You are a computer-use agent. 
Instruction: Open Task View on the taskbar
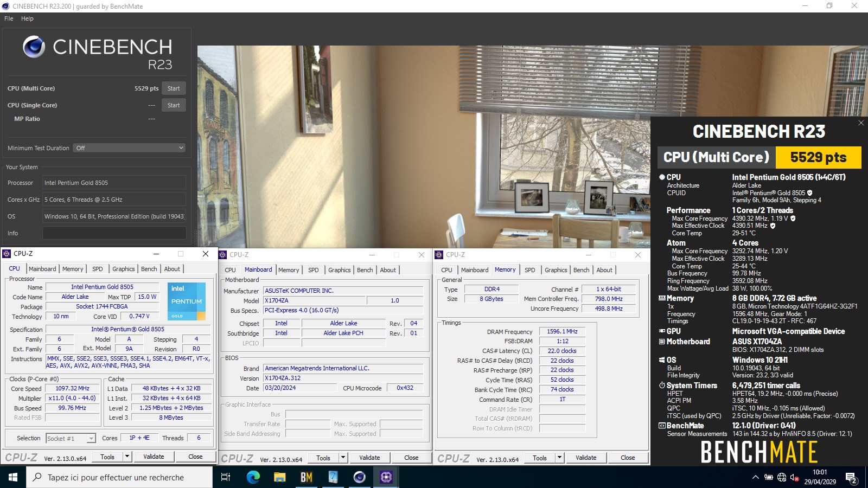(x=226, y=477)
